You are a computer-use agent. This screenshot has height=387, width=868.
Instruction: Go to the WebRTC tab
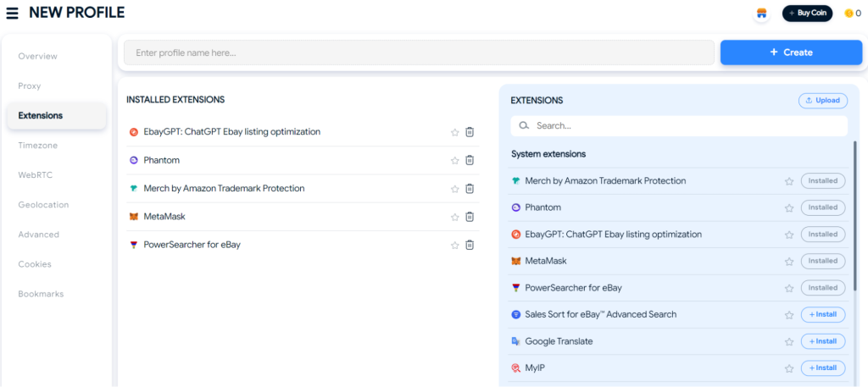[36, 175]
